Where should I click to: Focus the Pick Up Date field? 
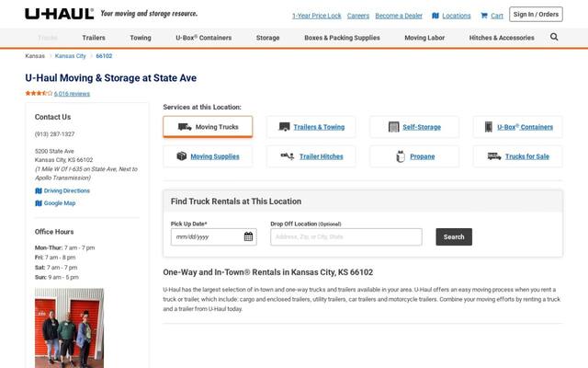coord(214,237)
